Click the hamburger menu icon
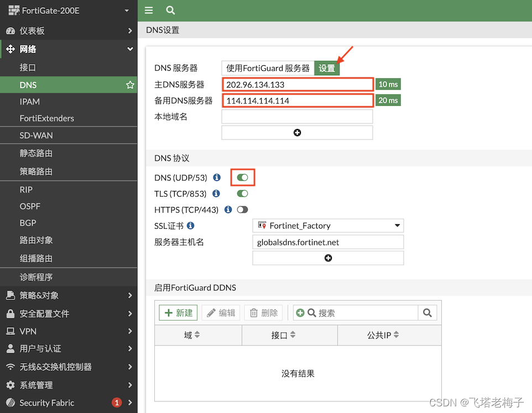This screenshot has width=532, height=413. point(149,10)
